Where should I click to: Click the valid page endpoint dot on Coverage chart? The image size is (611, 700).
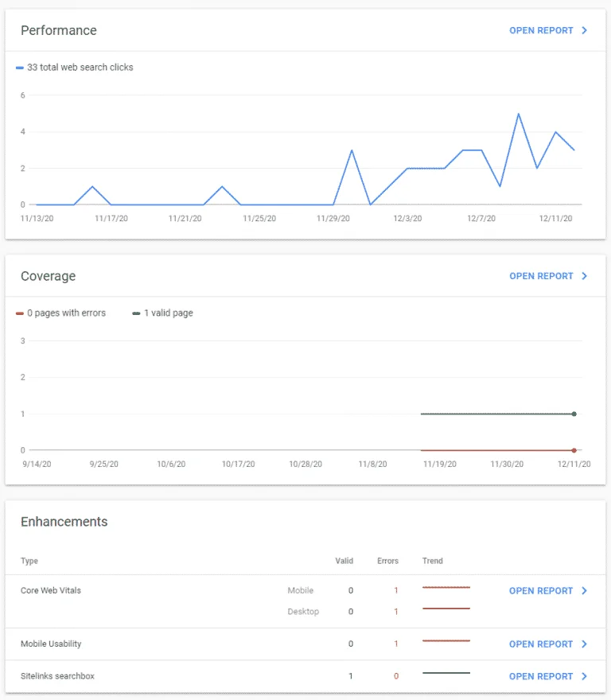(574, 414)
